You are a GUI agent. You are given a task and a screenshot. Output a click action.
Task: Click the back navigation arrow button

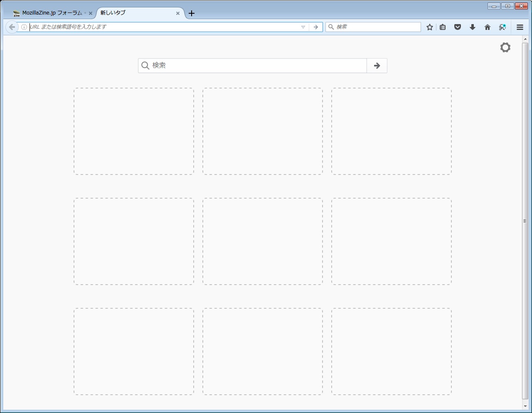coord(12,27)
